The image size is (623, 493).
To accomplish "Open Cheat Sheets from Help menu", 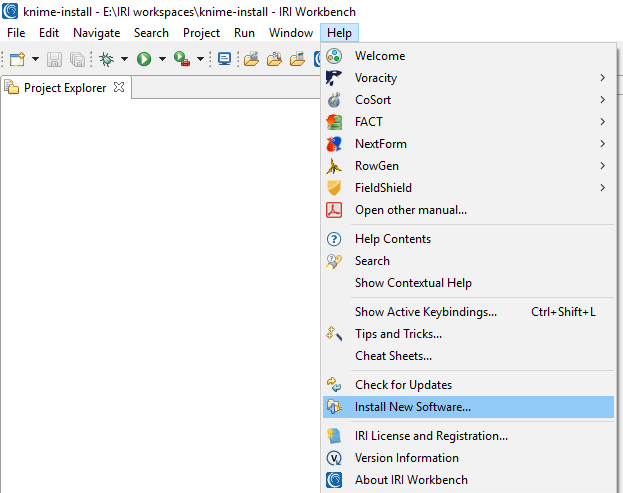I will click(x=468, y=356).
